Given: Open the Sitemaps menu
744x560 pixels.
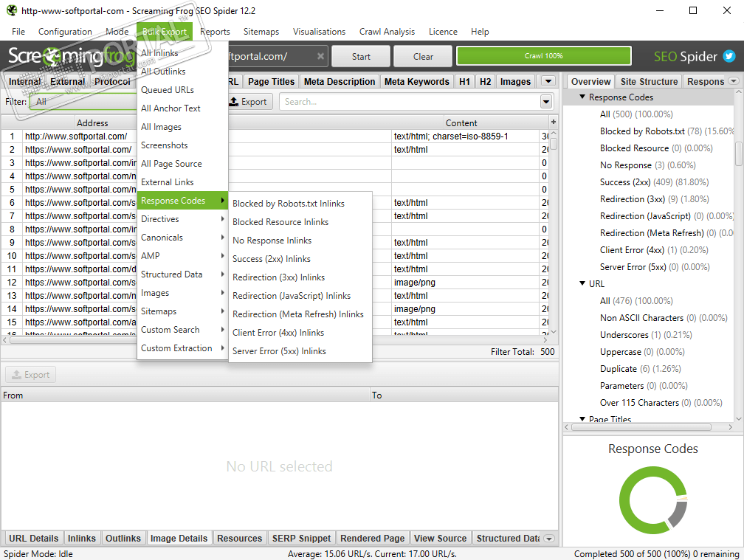Looking at the screenshot, I should coord(261,32).
